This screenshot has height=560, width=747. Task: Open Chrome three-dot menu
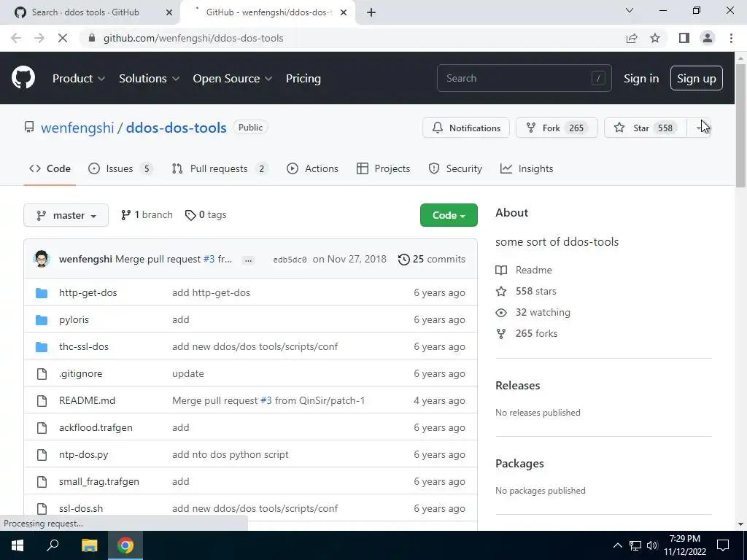click(731, 38)
